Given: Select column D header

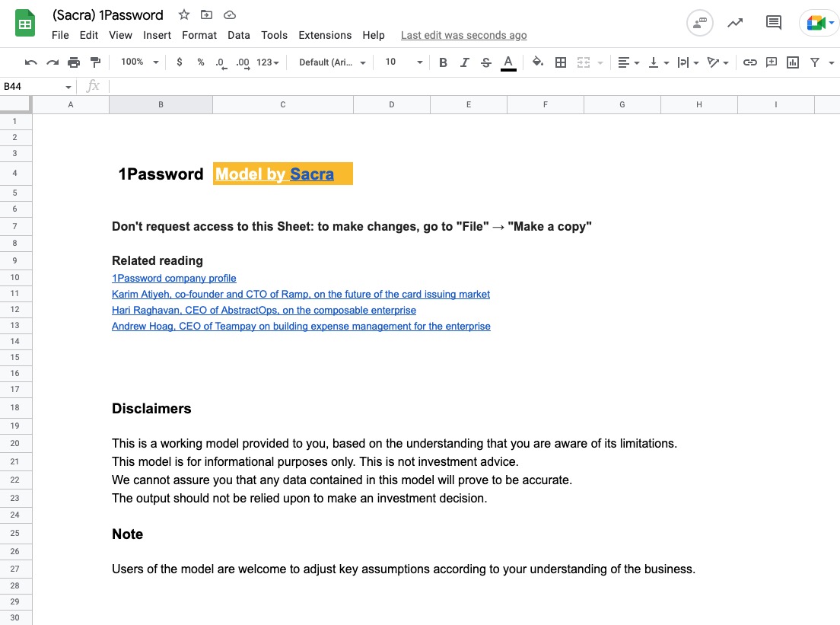Looking at the screenshot, I should coord(392,104).
